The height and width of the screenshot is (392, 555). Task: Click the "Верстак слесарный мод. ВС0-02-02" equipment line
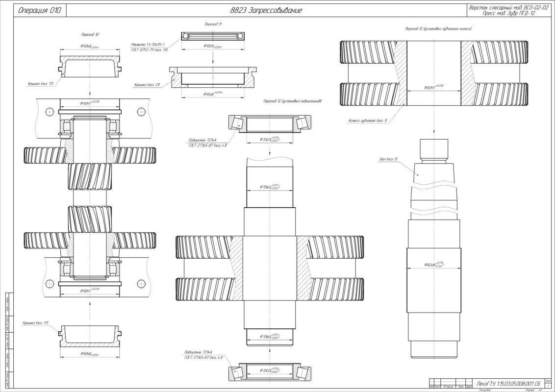click(x=507, y=8)
